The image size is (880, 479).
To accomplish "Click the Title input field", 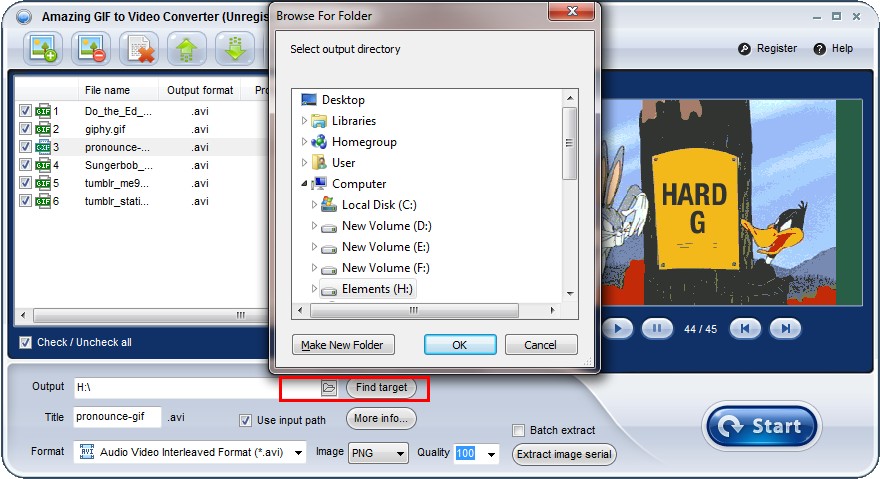I will (117, 417).
